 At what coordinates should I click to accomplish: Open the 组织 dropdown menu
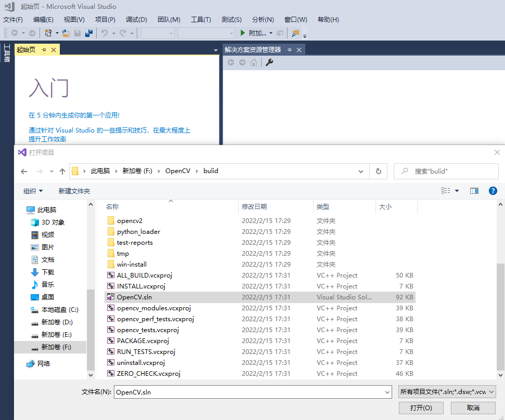[x=31, y=191]
